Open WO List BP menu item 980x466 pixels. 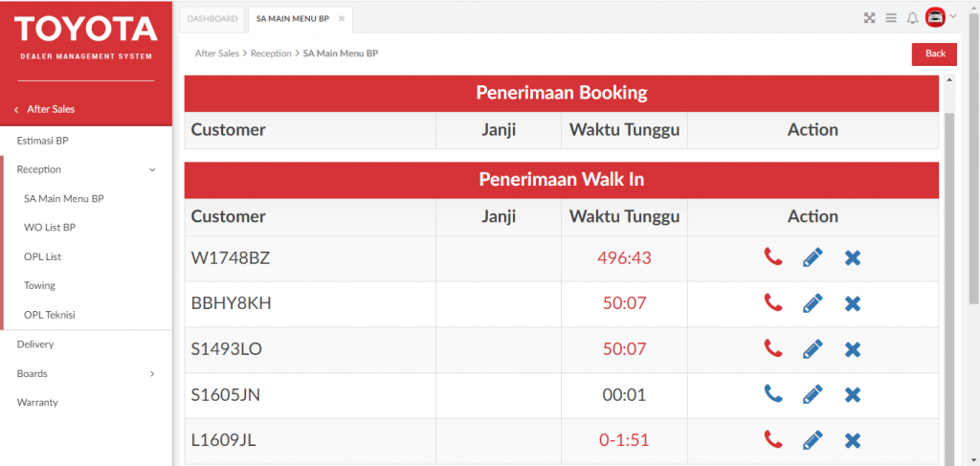pyautogui.click(x=50, y=228)
